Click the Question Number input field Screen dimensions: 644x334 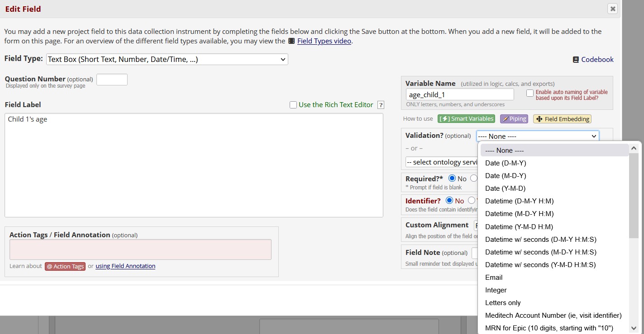click(x=112, y=79)
